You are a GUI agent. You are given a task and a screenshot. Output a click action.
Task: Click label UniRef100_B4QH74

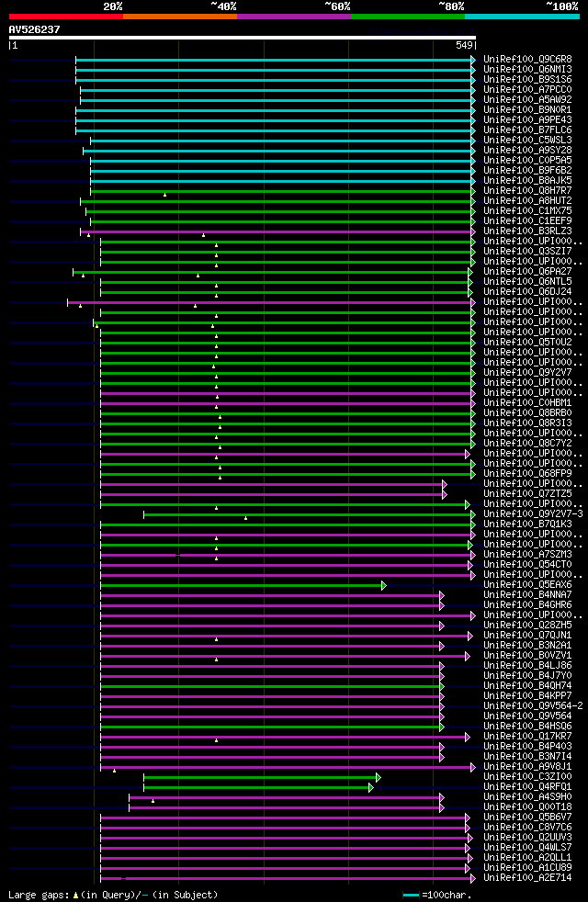(x=527, y=686)
